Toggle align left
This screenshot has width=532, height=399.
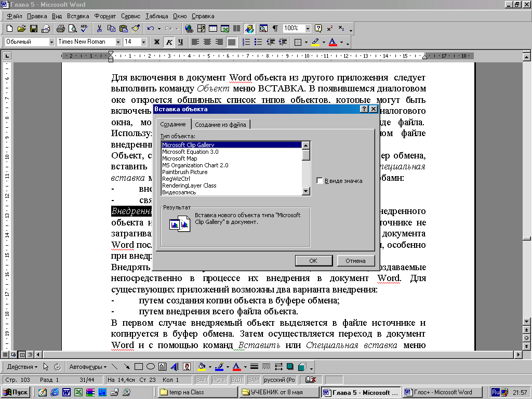[195, 42]
